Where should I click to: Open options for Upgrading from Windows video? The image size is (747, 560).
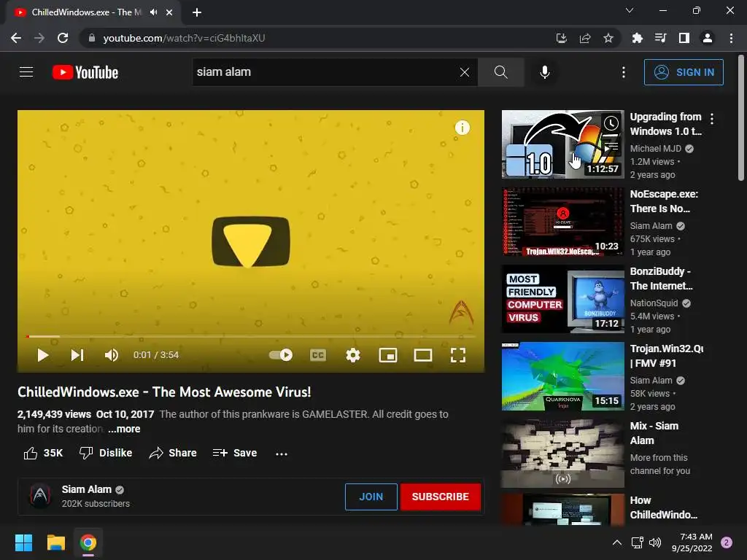point(712,119)
